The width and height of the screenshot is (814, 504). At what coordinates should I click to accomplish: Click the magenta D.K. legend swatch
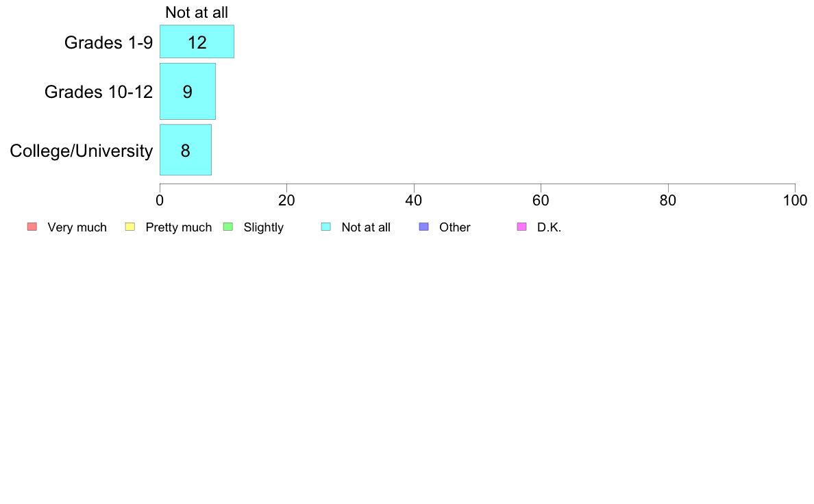[x=521, y=227]
